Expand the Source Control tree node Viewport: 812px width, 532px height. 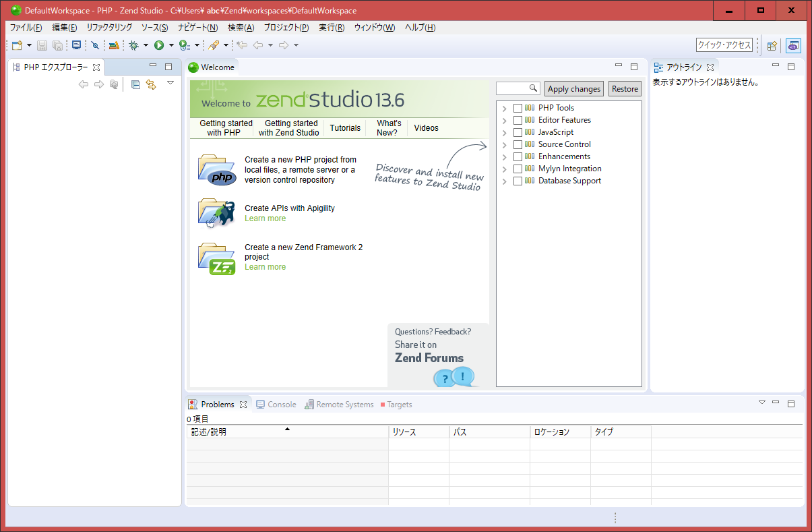click(504, 145)
